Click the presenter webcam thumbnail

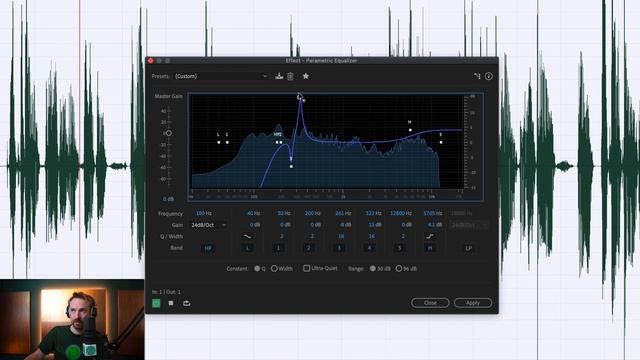[x=72, y=320]
